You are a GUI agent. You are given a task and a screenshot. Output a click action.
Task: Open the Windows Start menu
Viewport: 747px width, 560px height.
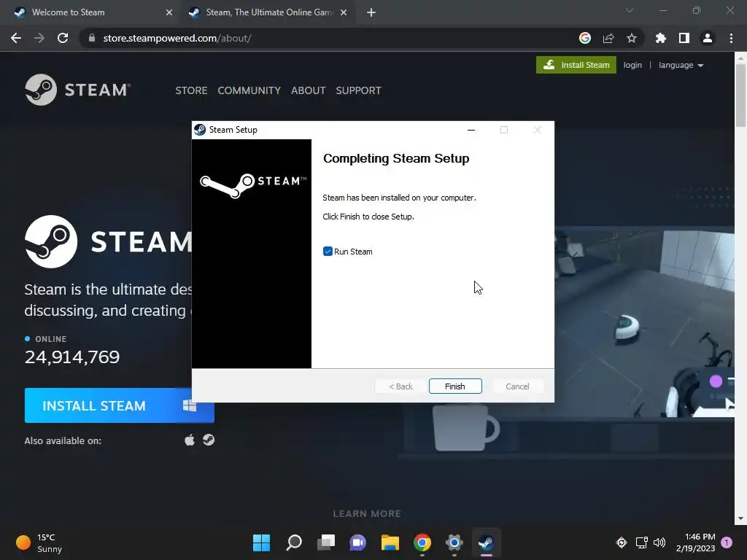[261, 542]
